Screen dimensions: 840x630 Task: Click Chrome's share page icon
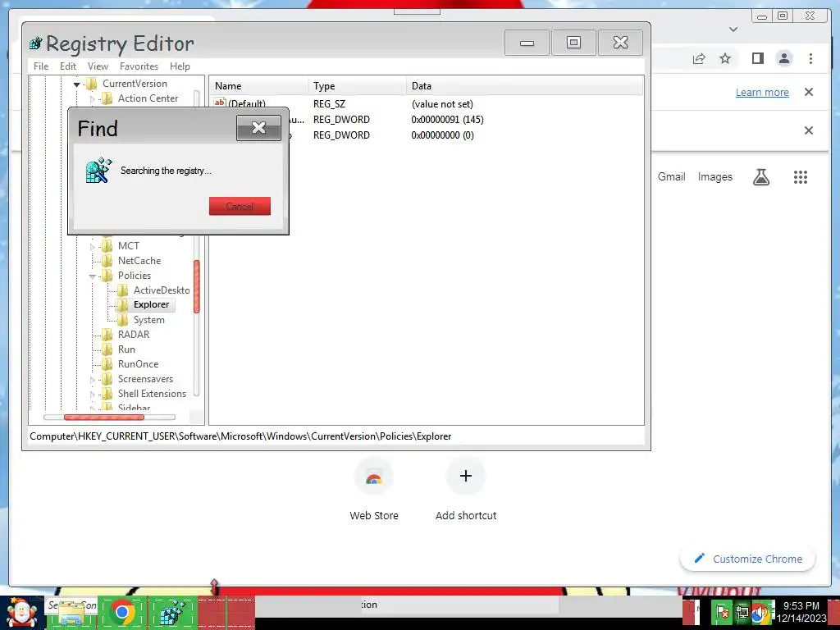tap(699, 58)
